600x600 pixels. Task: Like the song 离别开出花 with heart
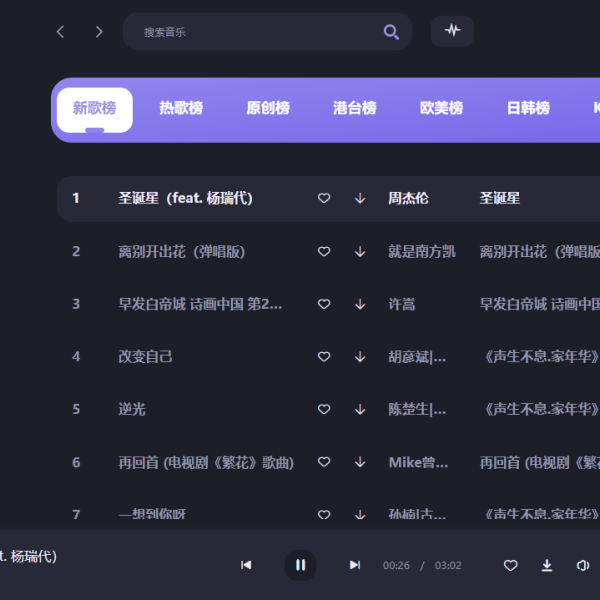click(324, 252)
